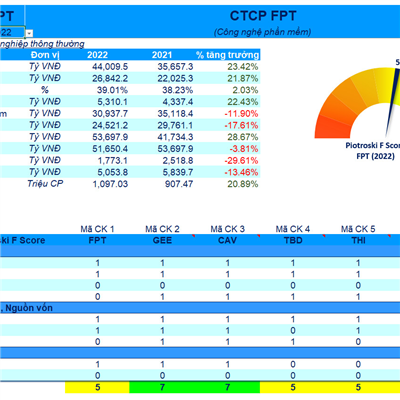Click the 38.23% margin cell

coord(178,90)
